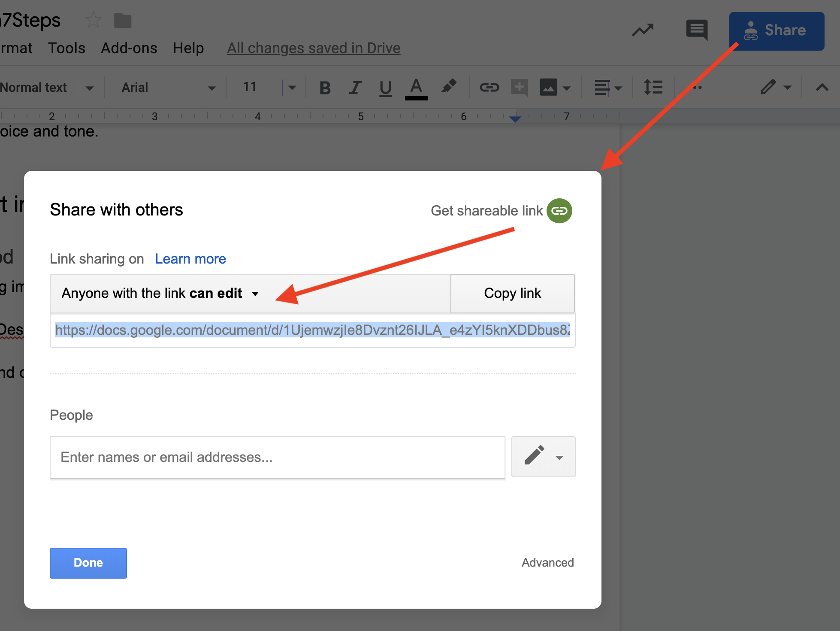
Task: Open people edit permission pencil dropdown
Action: (x=544, y=457)
